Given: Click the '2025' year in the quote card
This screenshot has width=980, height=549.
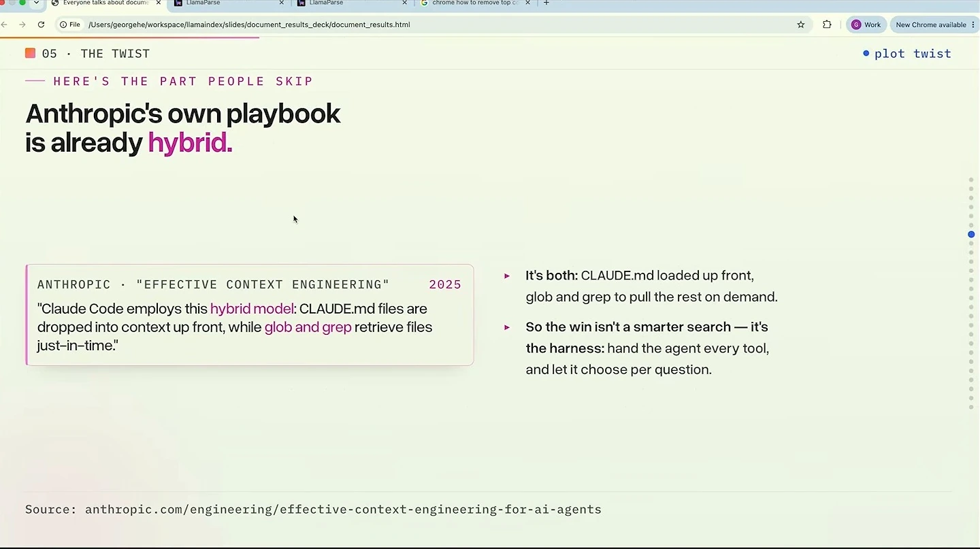Looking at the screenshot, I should (445, 284).
